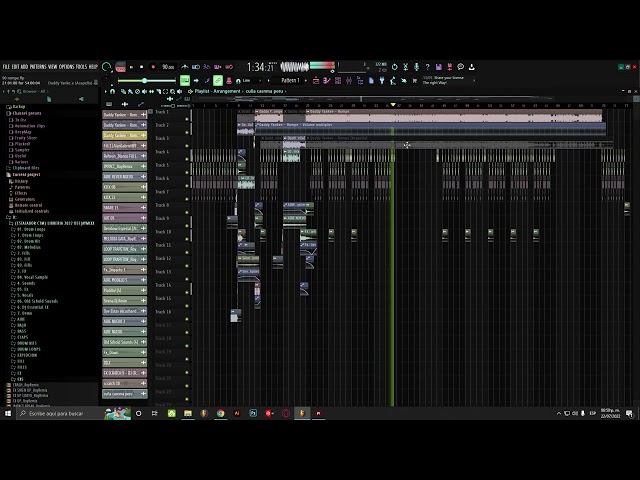Click the Track 5 header label
The height and width of the screenshot is (480, 640).
coord(162,165)
